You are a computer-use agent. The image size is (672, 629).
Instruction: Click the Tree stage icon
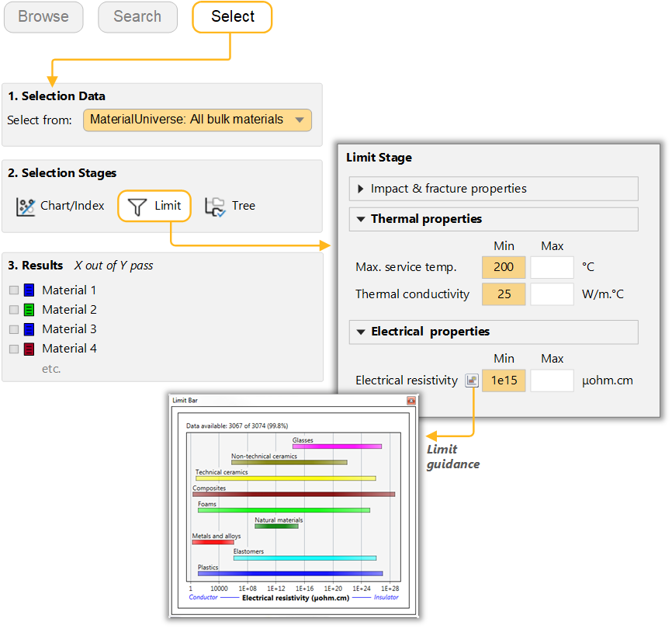(214, 207)
